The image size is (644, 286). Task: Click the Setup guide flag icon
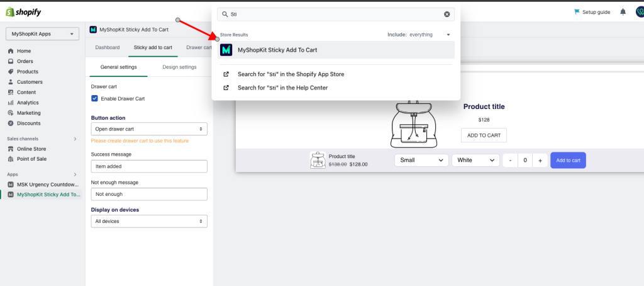coord(577,12)
